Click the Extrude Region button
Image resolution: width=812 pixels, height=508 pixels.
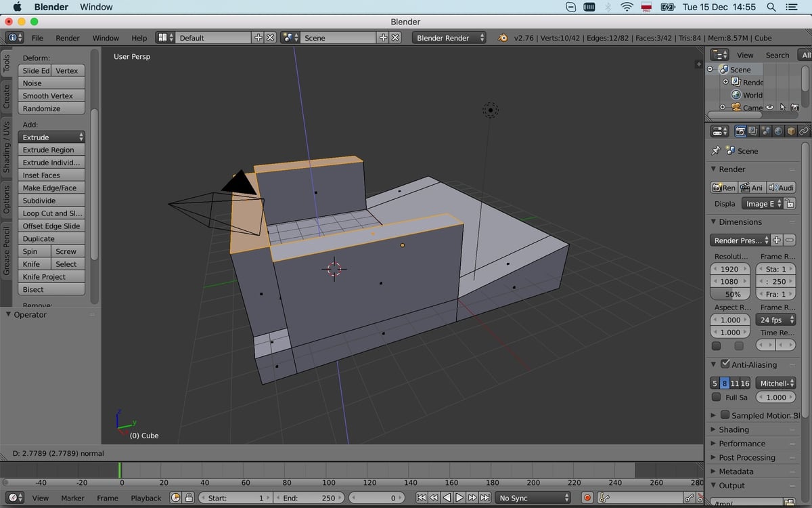click(x=51, y=150)
